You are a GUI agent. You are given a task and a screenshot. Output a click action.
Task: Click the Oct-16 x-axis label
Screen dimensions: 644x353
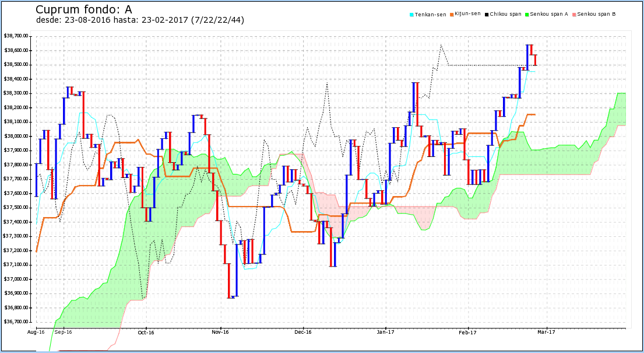click(146, 333)
